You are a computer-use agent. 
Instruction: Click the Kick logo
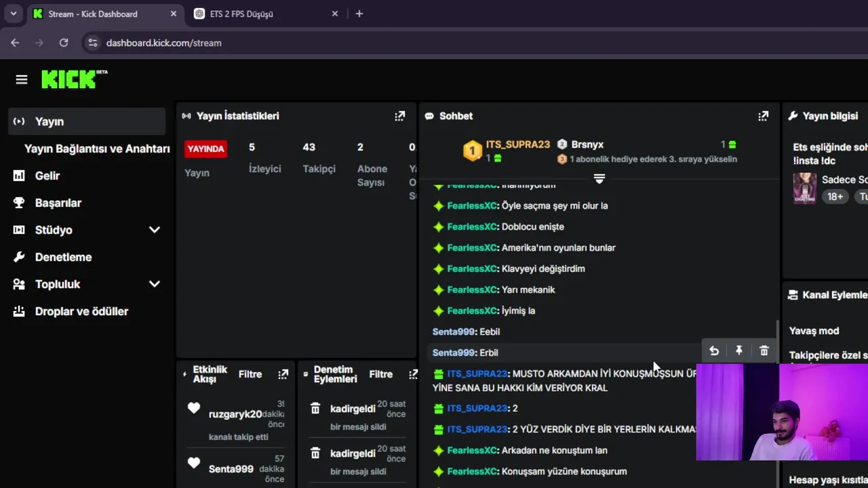[74, 79]
